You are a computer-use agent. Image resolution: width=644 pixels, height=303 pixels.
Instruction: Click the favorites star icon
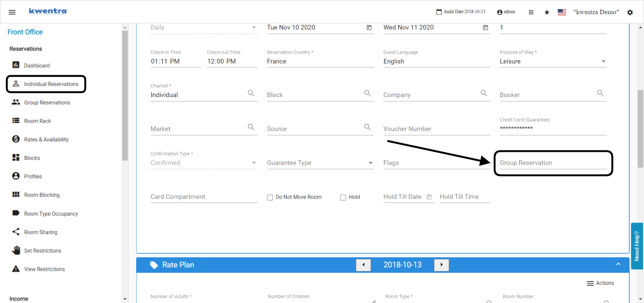(x=547, y=12)
